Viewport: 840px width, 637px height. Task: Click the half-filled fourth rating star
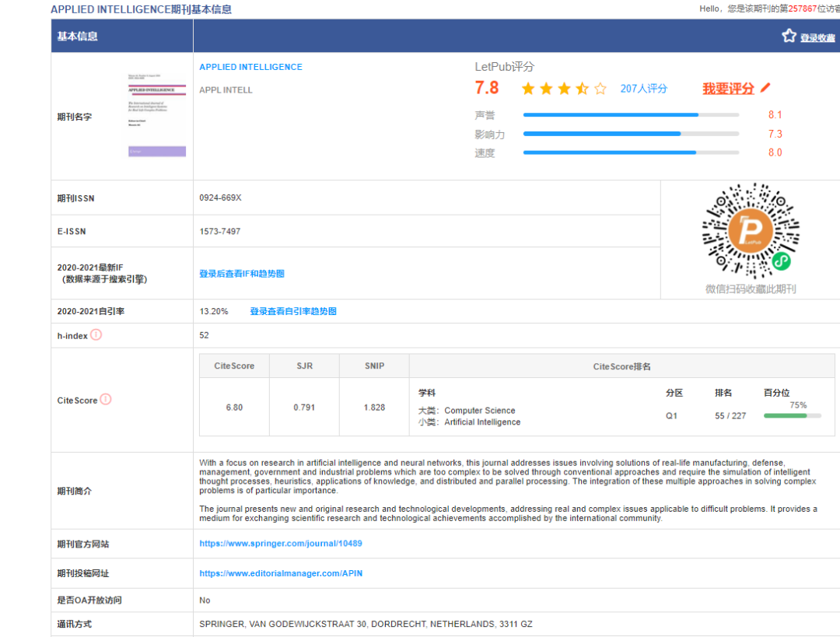[583, 89]
